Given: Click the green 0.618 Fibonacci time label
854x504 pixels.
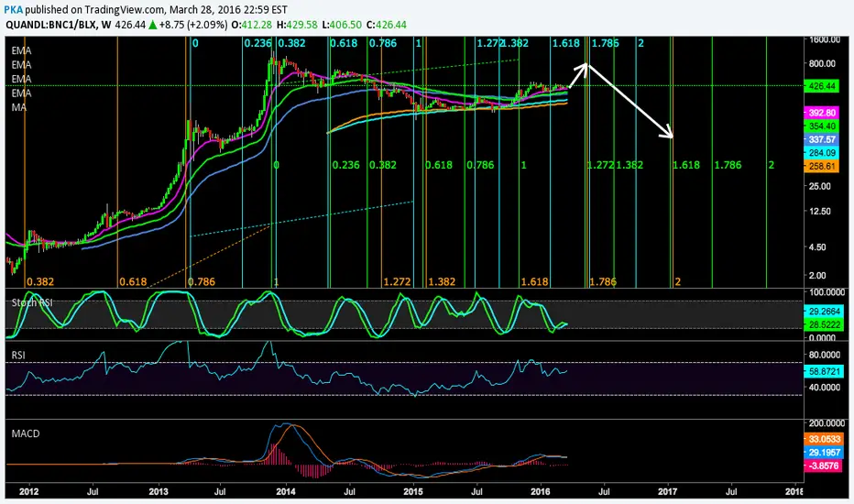Looking at the screenshot, I should (x=439, y=165).
